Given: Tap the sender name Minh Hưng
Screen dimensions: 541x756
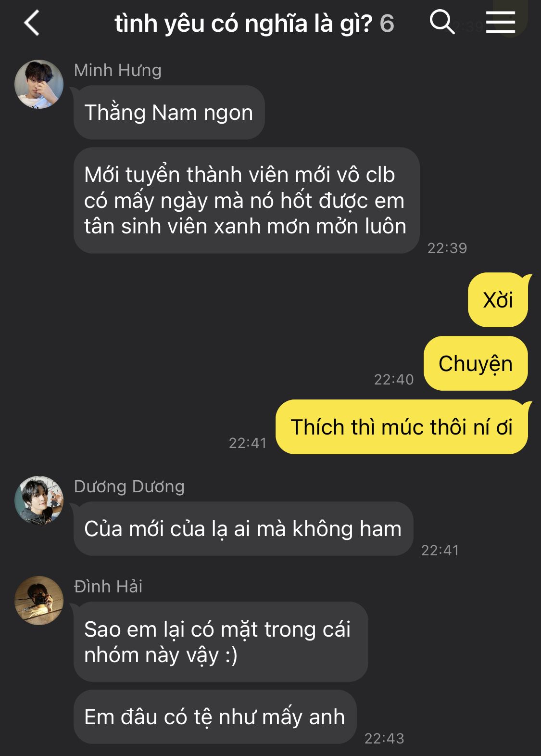Looking at the screenshot, I should (x=118, y=70).
